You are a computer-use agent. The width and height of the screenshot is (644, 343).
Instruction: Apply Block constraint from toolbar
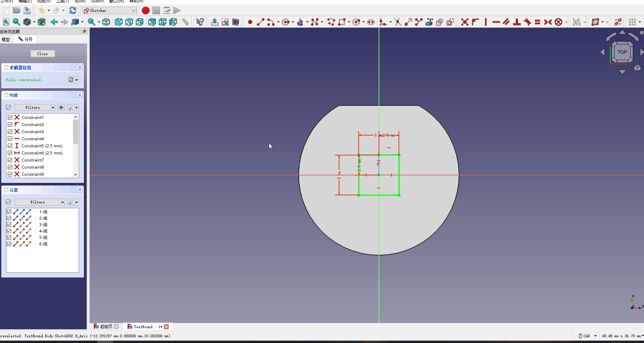(x=558, y=22)
